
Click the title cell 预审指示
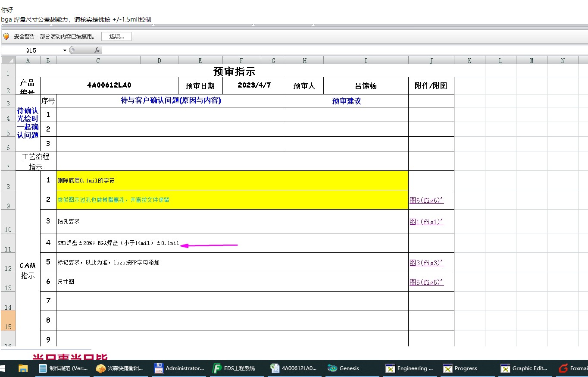click(x=235, y=71)
